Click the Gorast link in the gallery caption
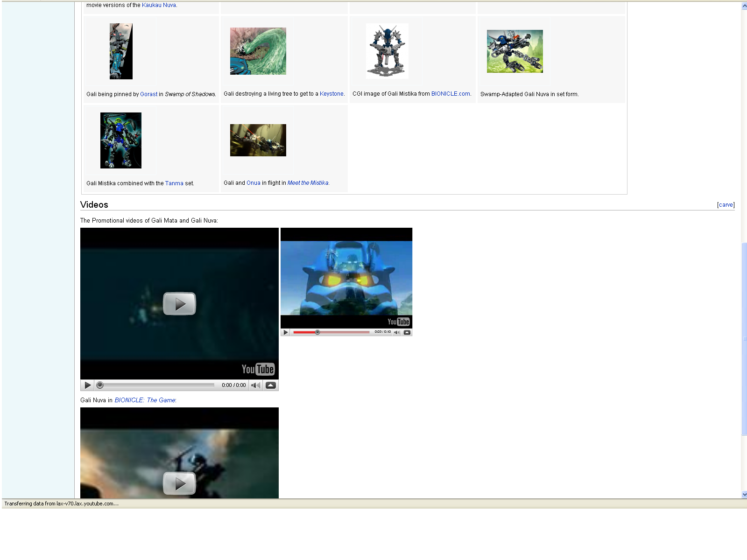 pos(148,94)
